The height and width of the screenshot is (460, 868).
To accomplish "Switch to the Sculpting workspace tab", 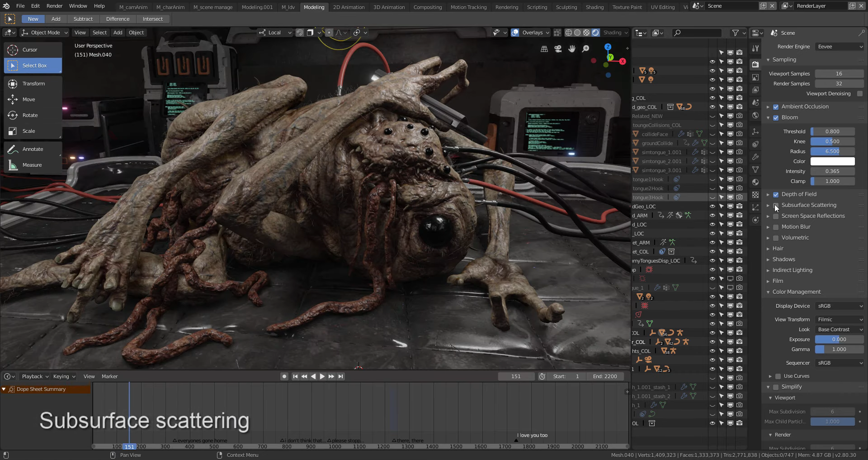I will [x=566, y=7].
